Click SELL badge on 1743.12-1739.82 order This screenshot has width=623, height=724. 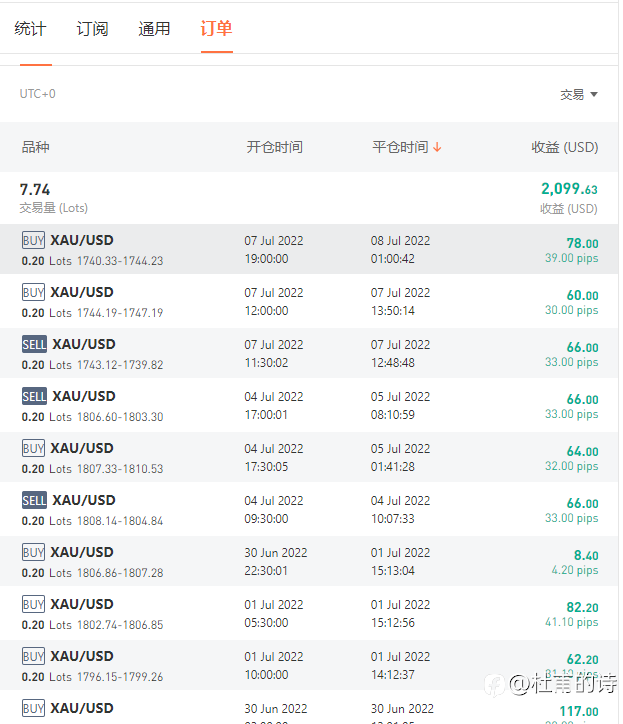(x=34, y=345)
